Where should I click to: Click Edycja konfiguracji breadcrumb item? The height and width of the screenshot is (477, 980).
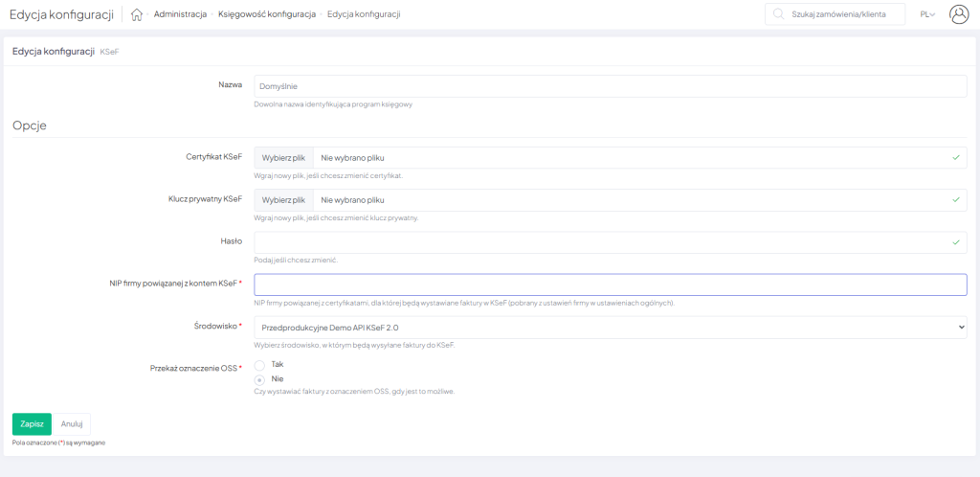tap(364, 14)
